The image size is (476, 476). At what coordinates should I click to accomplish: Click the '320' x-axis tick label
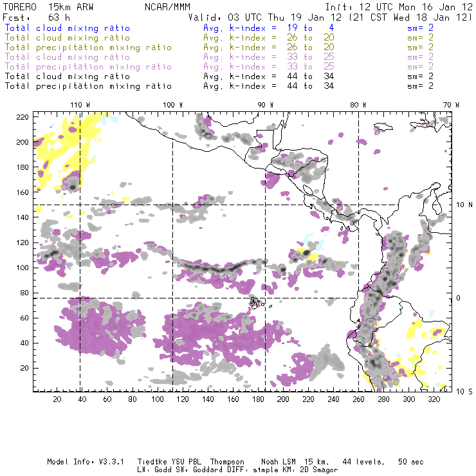pyautogui.click(x=434, y=399)
